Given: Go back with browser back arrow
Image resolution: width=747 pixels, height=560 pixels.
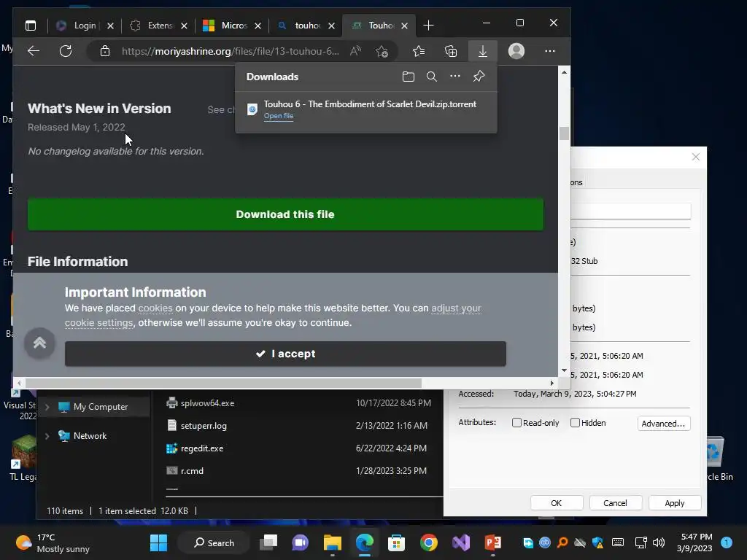Looking at the screenshot, I should [34, 51].
